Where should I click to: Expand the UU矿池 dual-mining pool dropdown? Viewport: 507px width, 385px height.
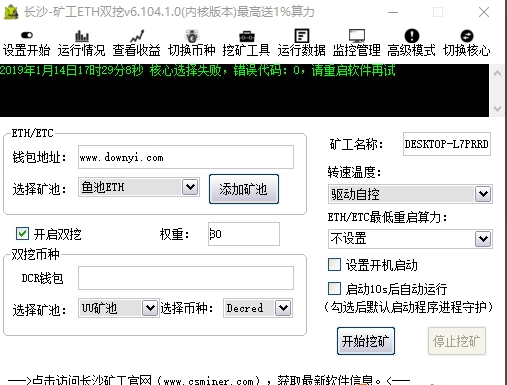pyautogui.click(x=150, y=308)
